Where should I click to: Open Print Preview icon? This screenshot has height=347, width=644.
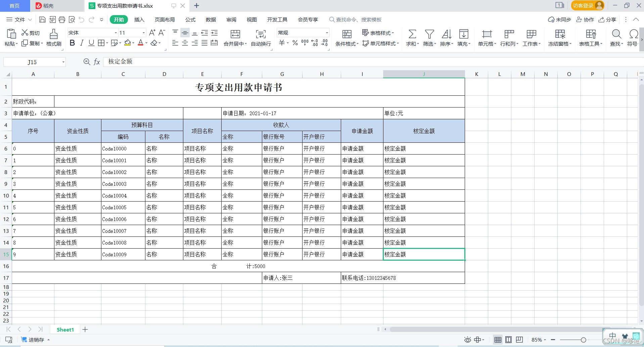[72, 19]
